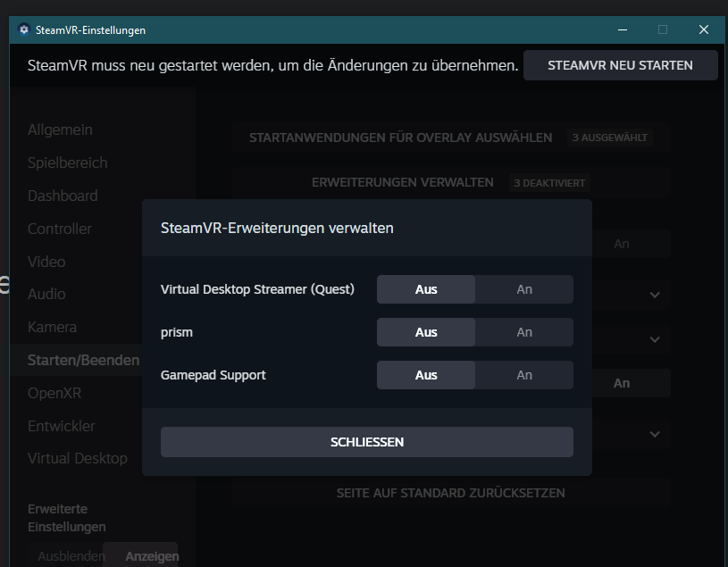Close the SteamVR-Einstellungen window
The image size is (728, 567).
[x=703, y=29]
